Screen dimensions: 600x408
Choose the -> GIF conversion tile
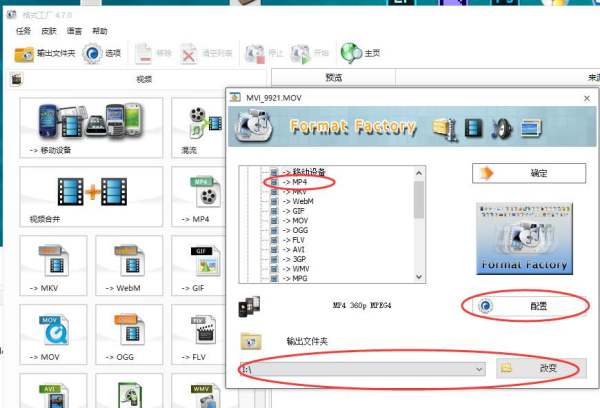(x=198, y=265)
